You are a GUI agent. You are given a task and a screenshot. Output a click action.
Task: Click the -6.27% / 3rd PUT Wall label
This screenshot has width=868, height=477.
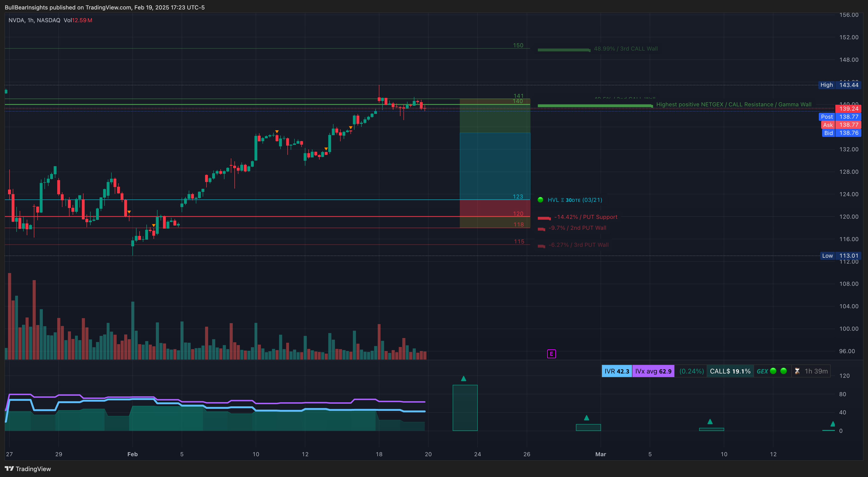pyautogui.click(x=579, y=245)
